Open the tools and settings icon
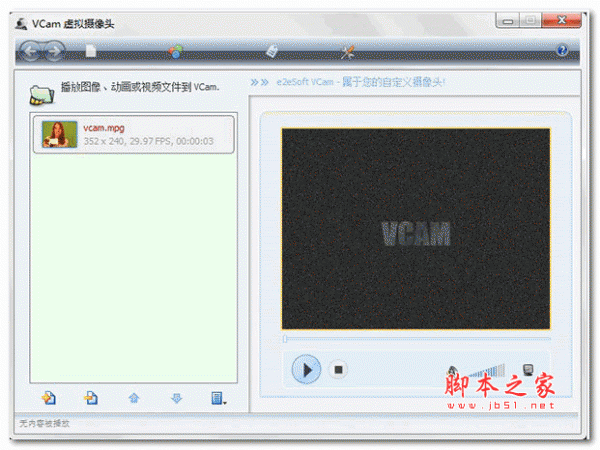600x450 pixels. coord(347,52)
